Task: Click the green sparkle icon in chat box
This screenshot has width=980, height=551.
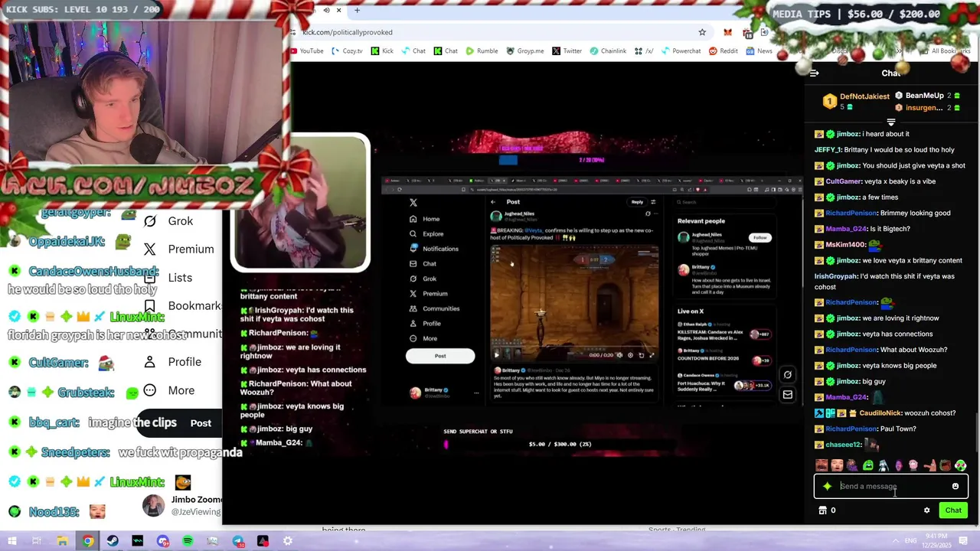Action: click(x=827, y=486)
